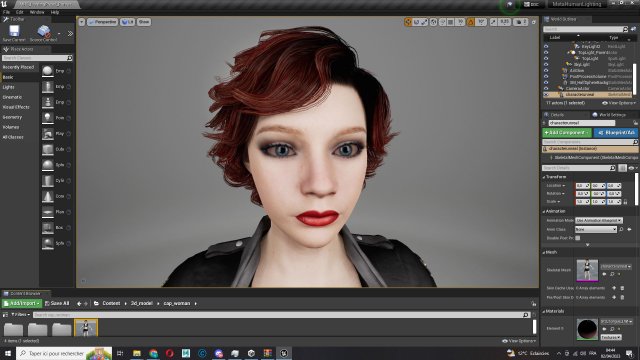Viewport: 640px width, 360px height.
Task: Click the green Add Component button
Action: coord(567,133)
